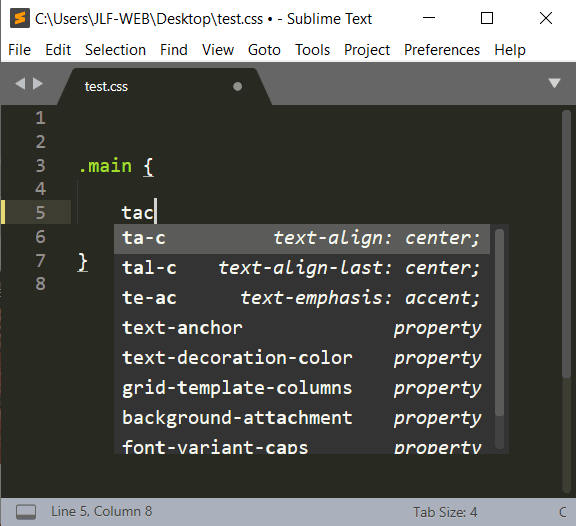
Task: Click the Sublime Text app icon in title bar
Action: (19, 18)
